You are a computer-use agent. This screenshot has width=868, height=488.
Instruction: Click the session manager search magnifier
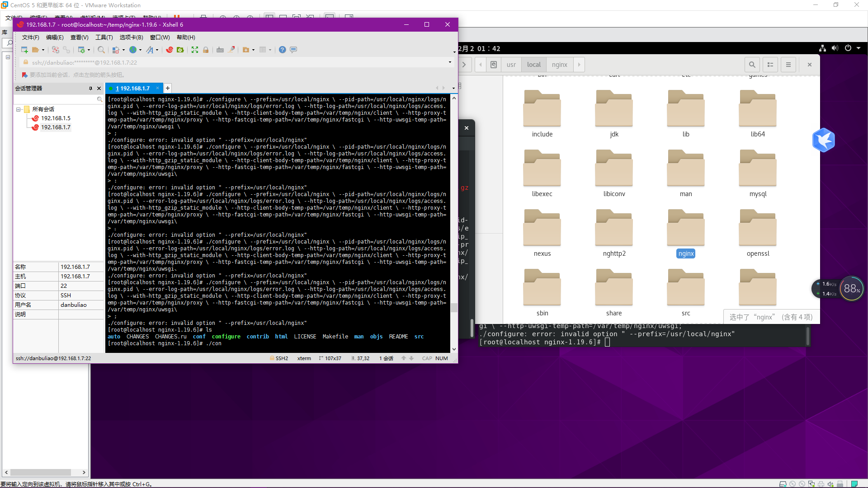pyautogui.click(x=99, y=99)
